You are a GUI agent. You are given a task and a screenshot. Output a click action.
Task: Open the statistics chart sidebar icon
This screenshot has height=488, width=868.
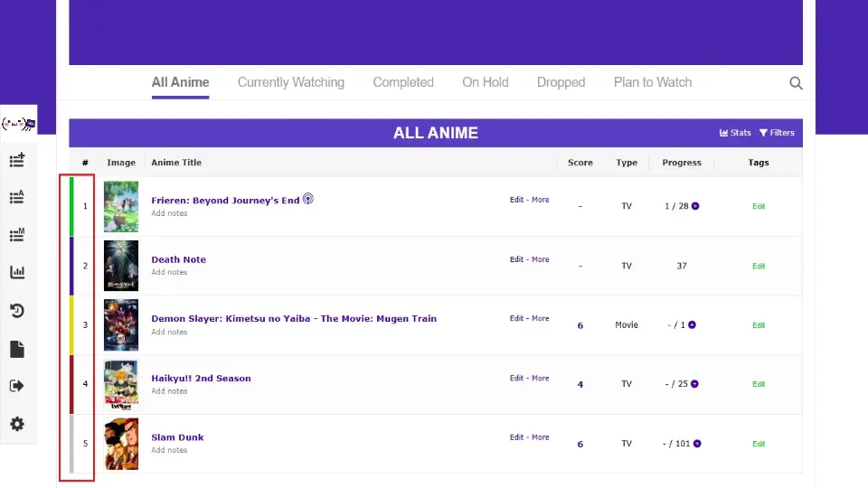click(17, 272)
